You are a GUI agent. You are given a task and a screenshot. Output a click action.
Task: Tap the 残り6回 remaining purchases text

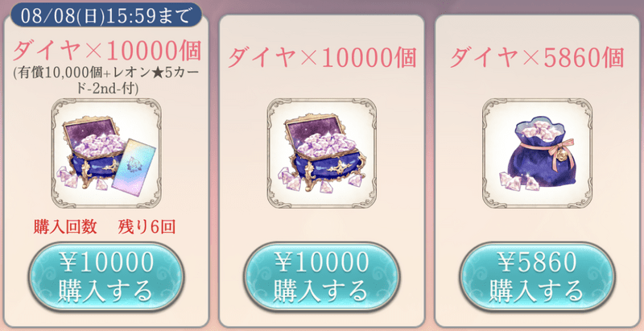pyautogui.click(x=147, y=228)
